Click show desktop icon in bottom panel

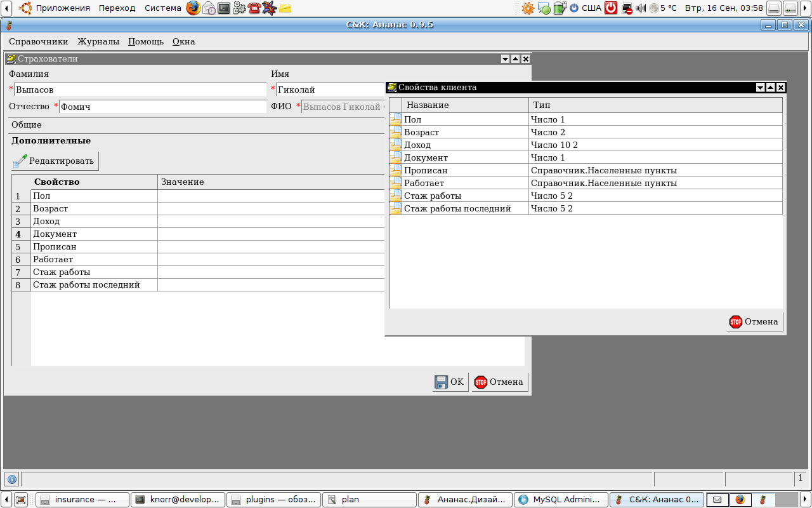click(21, 500)
